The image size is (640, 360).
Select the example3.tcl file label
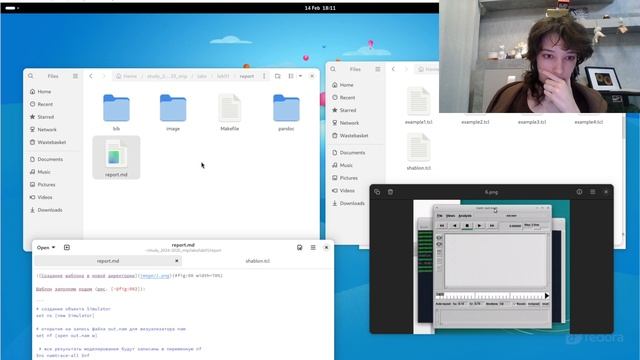click(532, 122)
